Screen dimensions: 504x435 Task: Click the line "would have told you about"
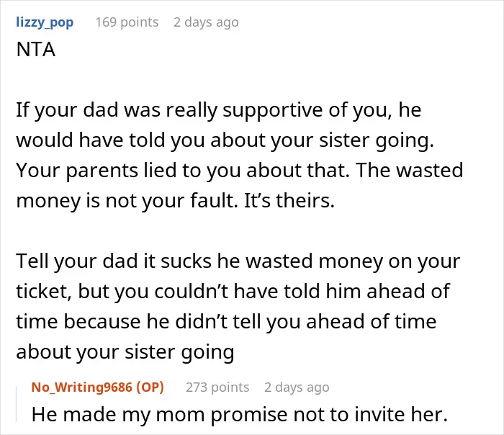(x=225, y=140)
